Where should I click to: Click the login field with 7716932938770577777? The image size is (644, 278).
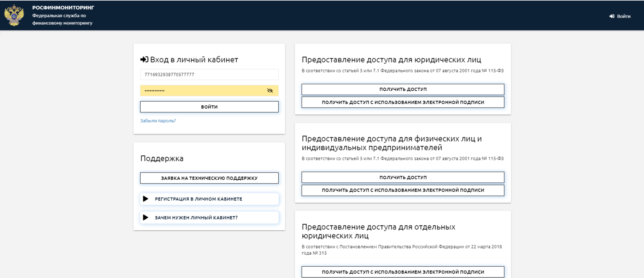[x=209, y=74]
